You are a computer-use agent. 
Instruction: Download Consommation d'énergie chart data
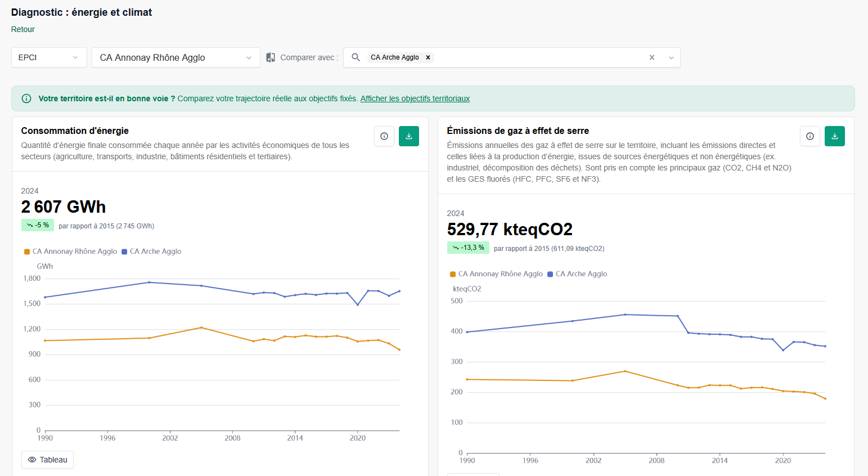click(409, 136)
